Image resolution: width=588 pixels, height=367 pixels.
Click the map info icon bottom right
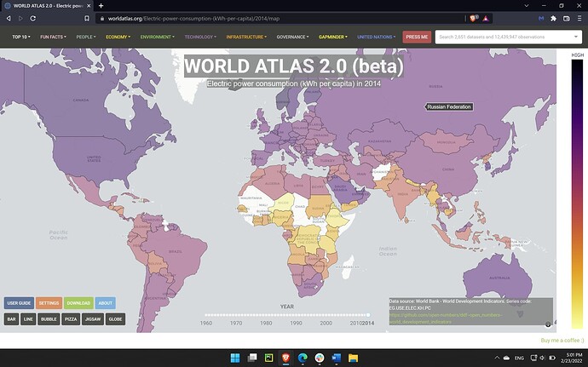[548, 324]
